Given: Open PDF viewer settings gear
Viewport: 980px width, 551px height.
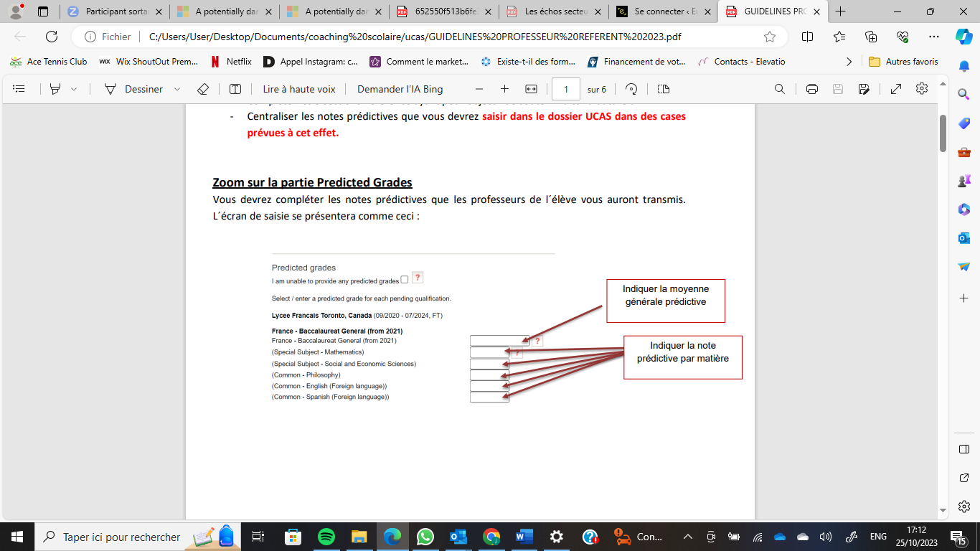Looking at the screenshot, I should (922, 89).
